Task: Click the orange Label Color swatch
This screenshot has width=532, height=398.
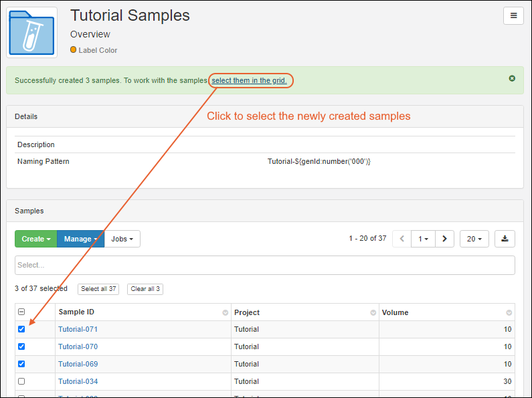Action: click(x=74, y=49)
